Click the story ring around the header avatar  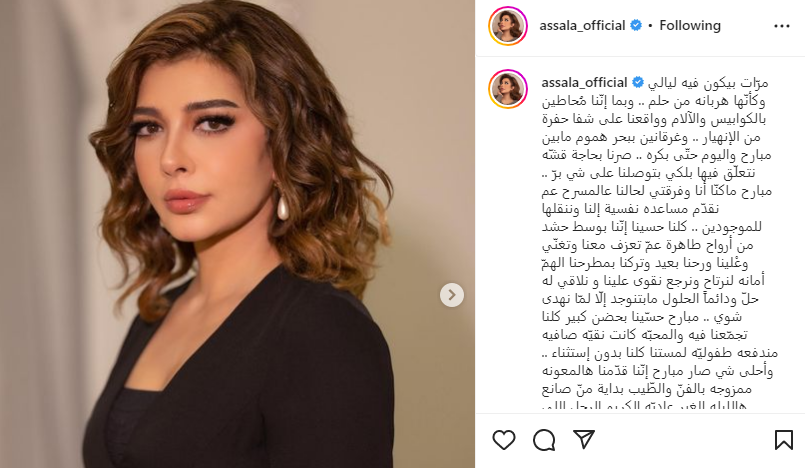[x=508, y=26]
